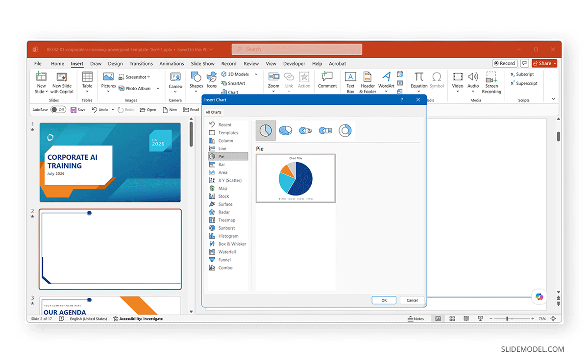Select the All Charts tab
Image resolution: width=588 pixels, height=364 pixels.
click(x=214, y=112)
